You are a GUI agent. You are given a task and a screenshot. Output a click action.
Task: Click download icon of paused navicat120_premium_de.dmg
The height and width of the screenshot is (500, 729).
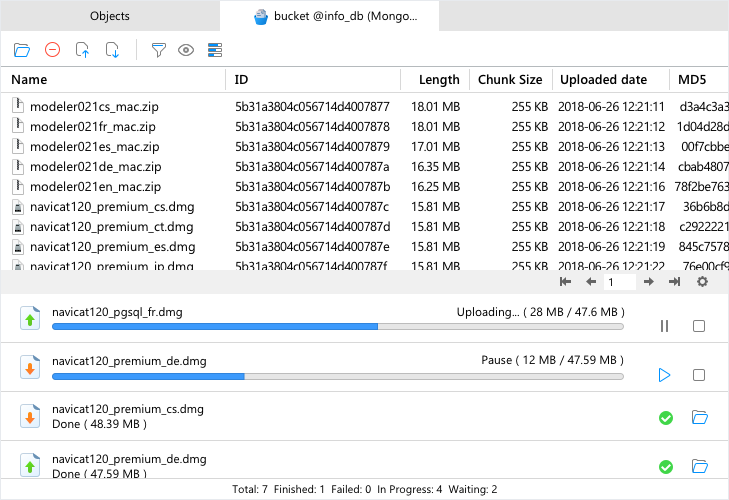30,368
